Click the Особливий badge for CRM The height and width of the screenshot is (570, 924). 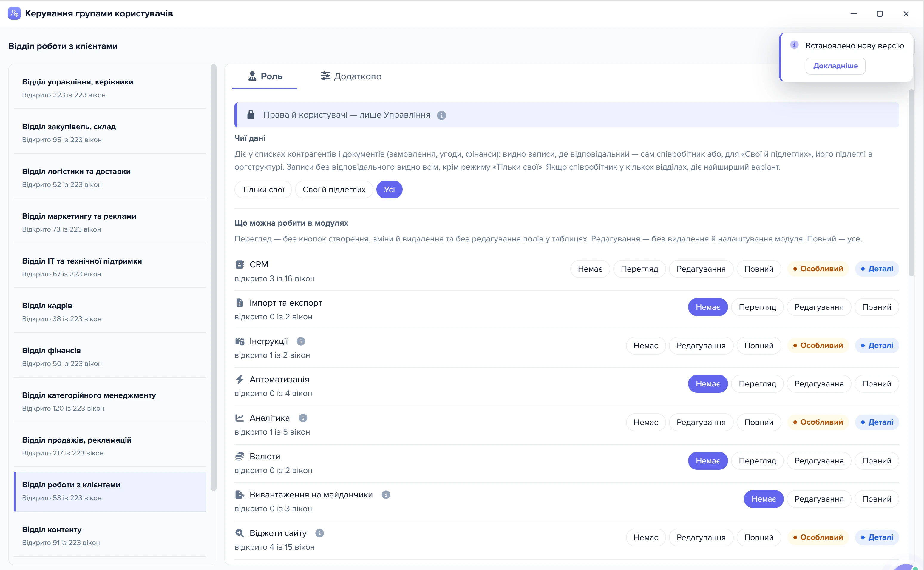tap(818, 269)
